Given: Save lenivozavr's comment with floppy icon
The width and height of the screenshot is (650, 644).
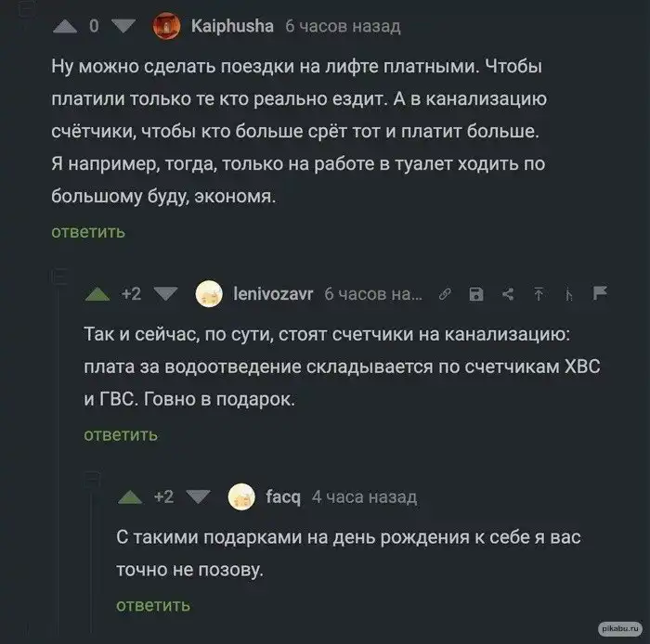Looking at the screenshot, I should 476,294.
